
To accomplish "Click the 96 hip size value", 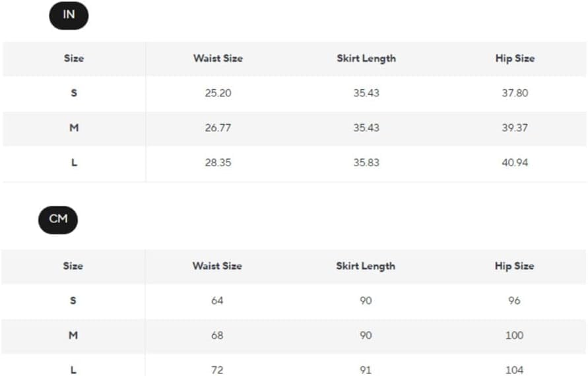I will pos(515,301).
